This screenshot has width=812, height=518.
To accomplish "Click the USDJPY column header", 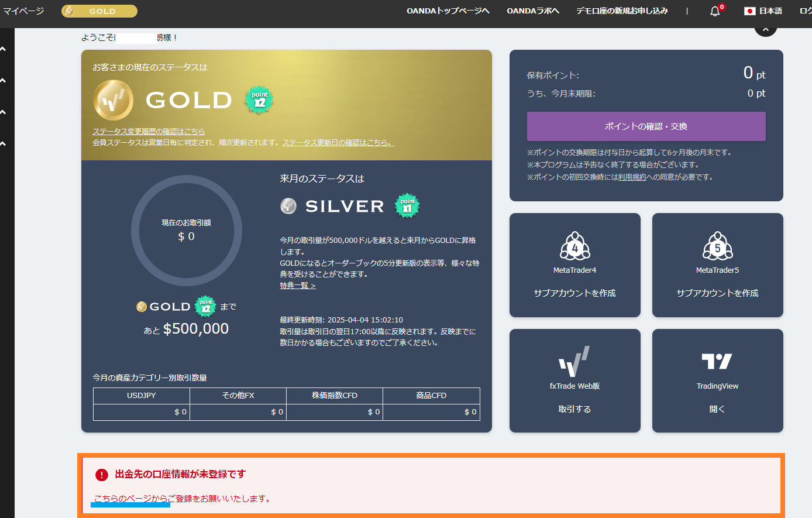I will 142,396.
